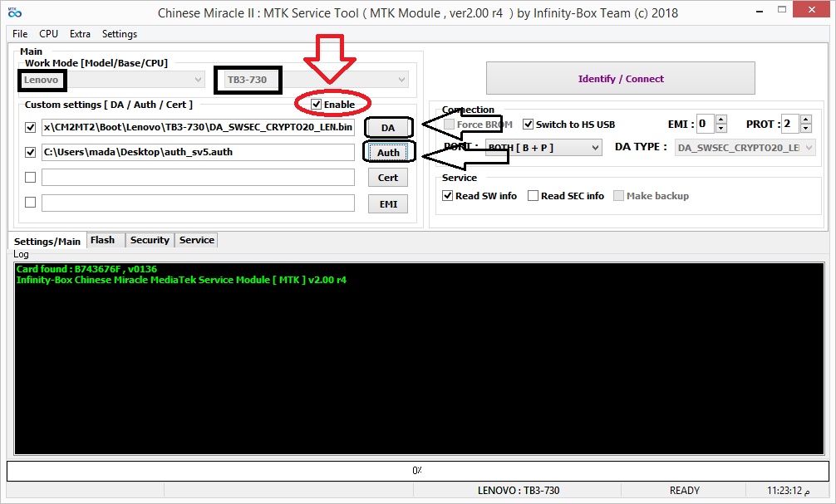Screen dimensions: 836x504
Task: Click the Infinity-Box MediaTek Service Module log line
Action: [181, 281]
